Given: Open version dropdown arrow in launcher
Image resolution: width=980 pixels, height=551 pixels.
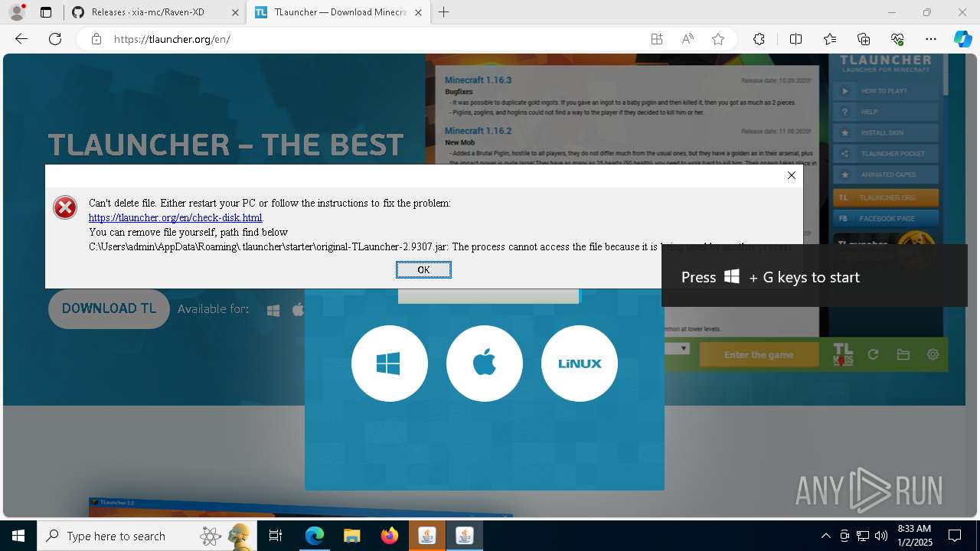Looking at the screenshot, I should (684, 348).
